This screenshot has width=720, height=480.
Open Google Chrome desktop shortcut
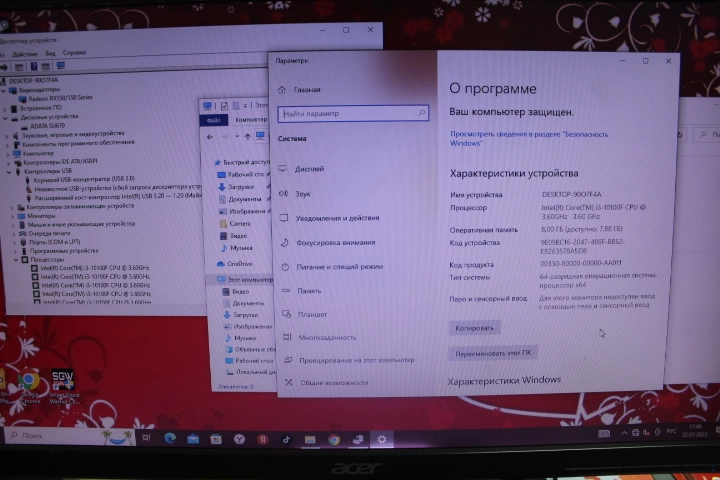tap(29, 387)
